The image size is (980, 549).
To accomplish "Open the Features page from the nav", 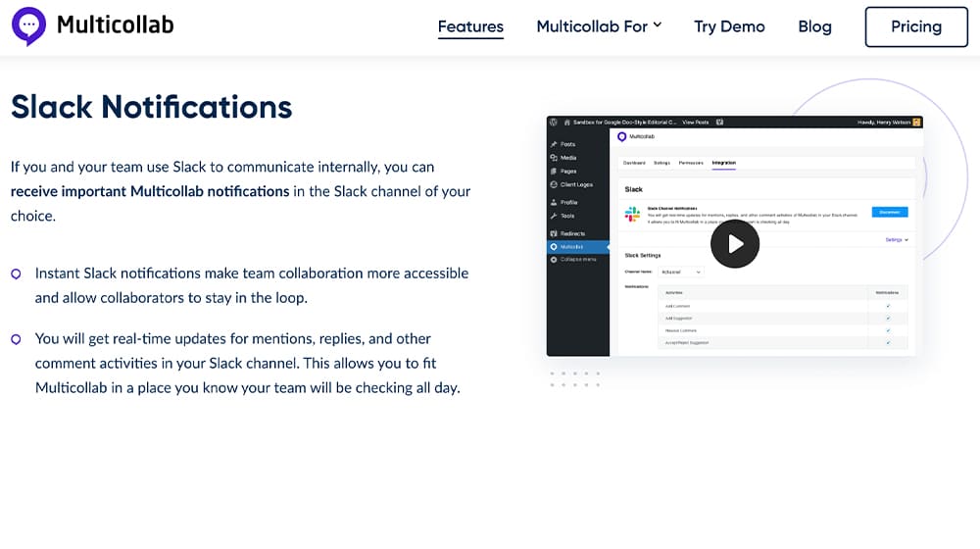I will [x=470, y=26].
